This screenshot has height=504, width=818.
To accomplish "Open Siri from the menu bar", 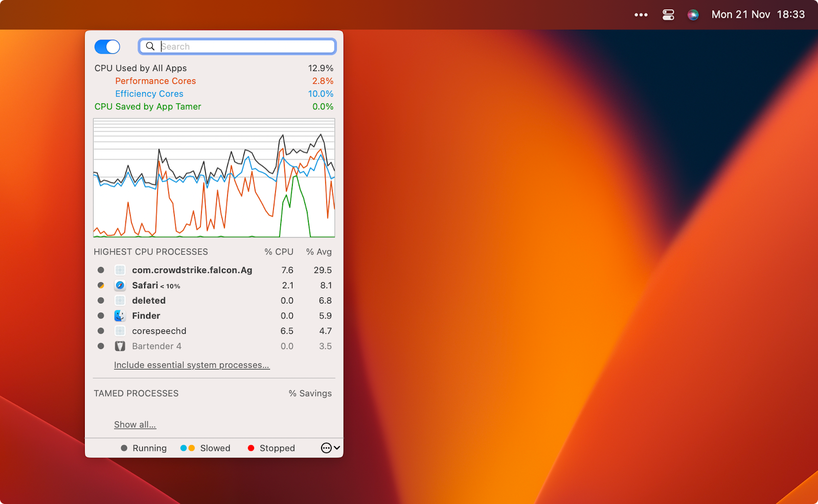I will click(x=693, y=15).
